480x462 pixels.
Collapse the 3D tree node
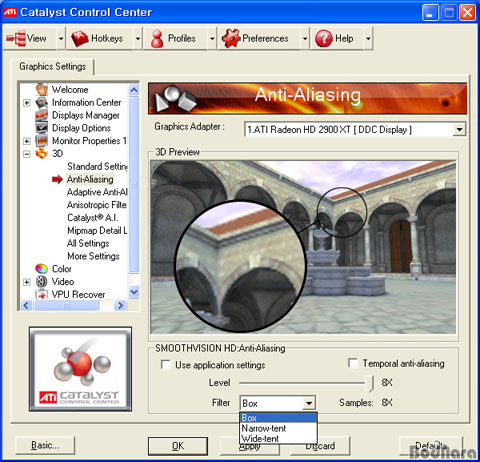click(27, 154)
